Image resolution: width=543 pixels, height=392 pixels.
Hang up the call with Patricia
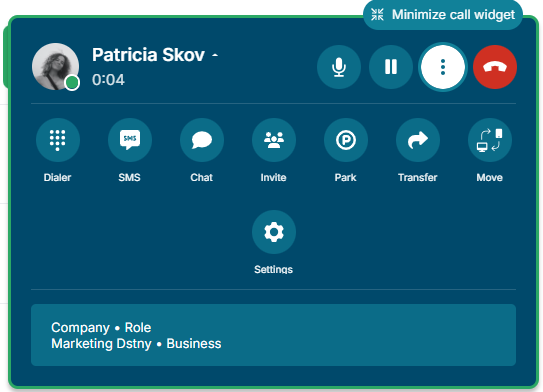click(x=495, y=67)
